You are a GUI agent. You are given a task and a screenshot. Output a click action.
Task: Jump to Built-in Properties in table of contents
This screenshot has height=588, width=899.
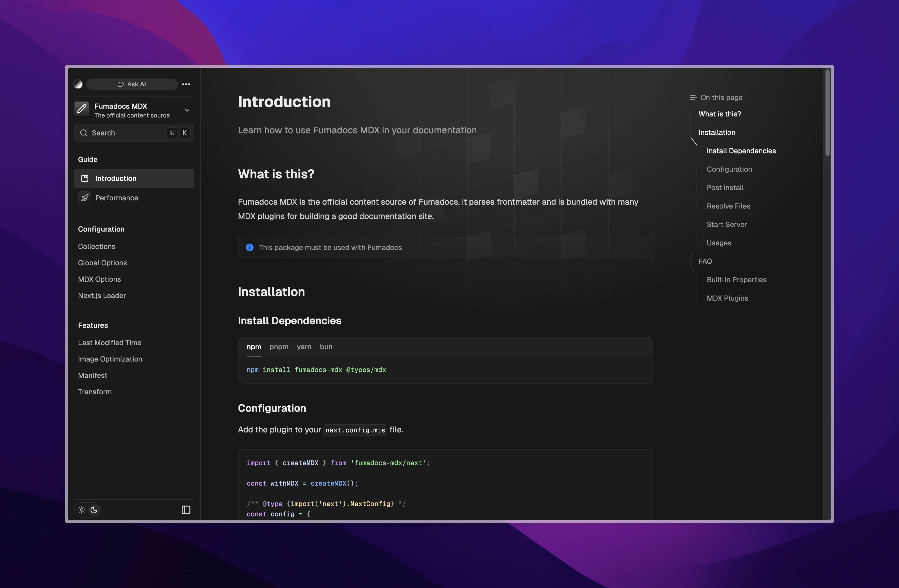coord(736,280)
